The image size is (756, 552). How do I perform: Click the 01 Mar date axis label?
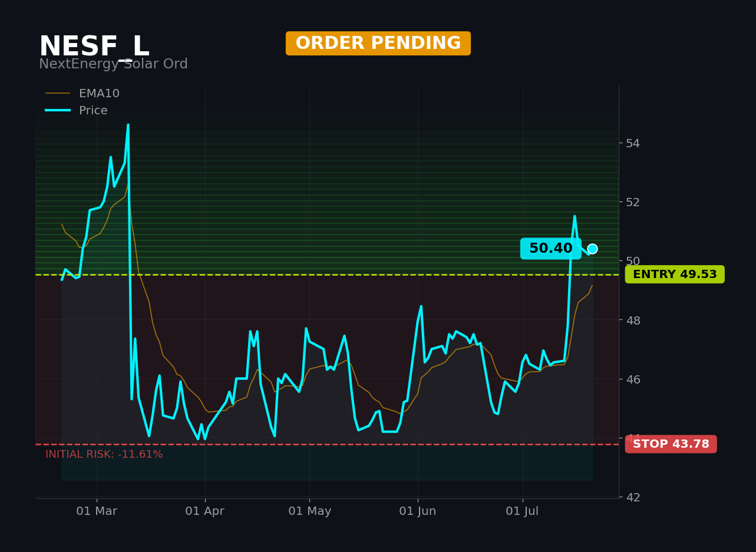coord(97,511)
